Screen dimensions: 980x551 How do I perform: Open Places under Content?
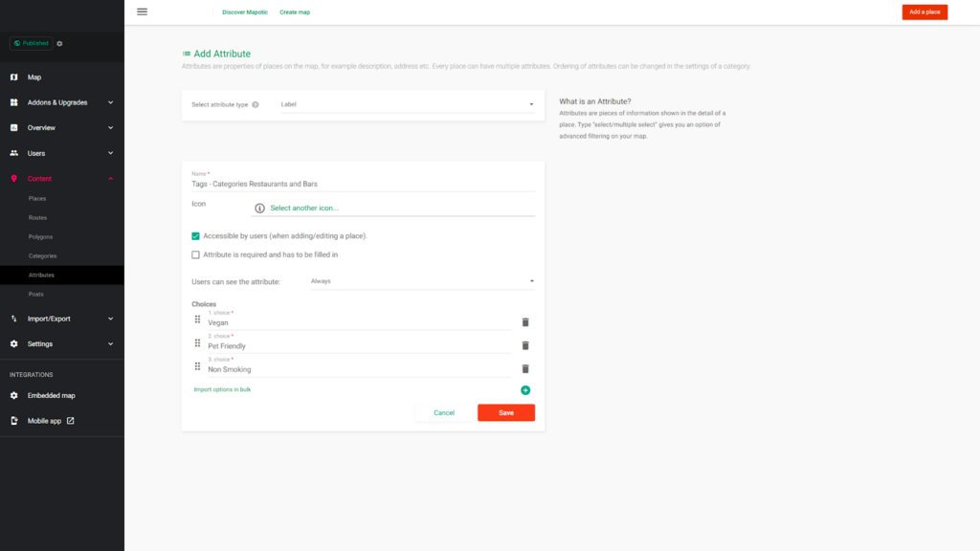[37, 199]
